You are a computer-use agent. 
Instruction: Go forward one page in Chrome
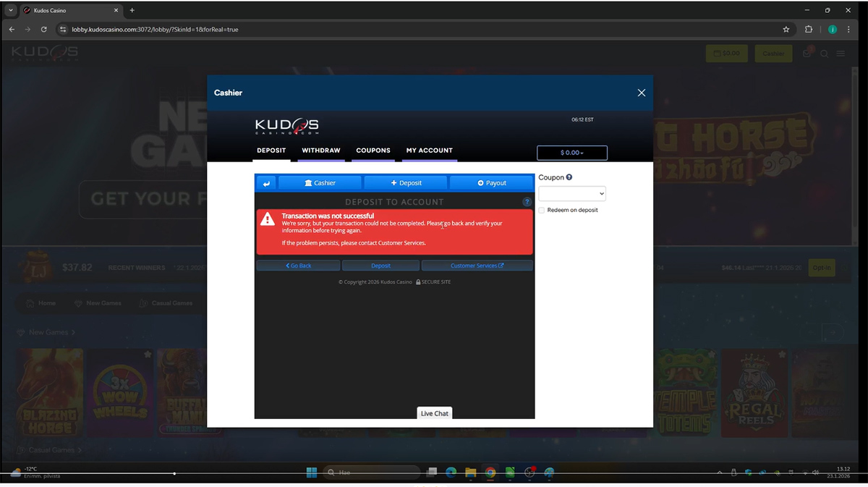pos(27,30)
